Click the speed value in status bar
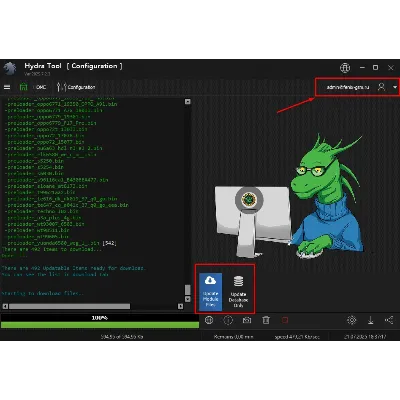The width and height of the screenshot is (400, 400). click(297, 337)
